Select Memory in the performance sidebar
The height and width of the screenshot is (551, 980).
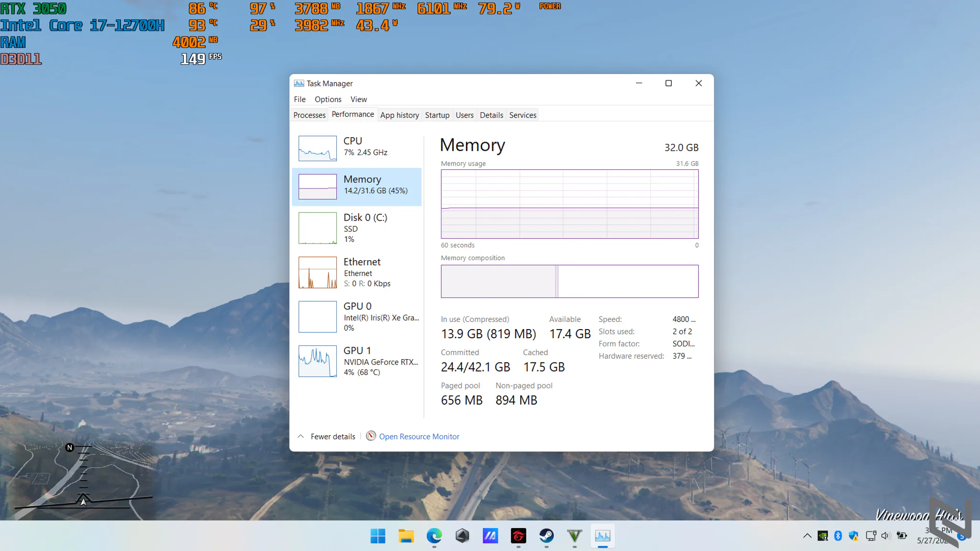[356, 187]
